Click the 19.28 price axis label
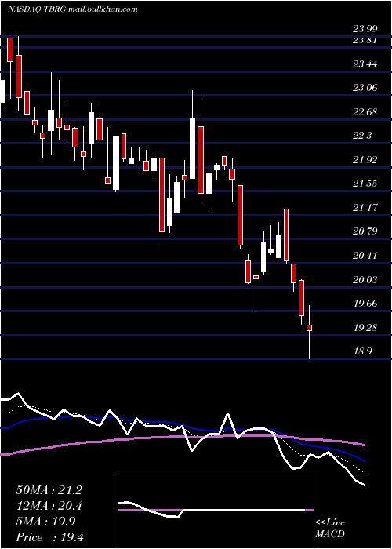 365,328
